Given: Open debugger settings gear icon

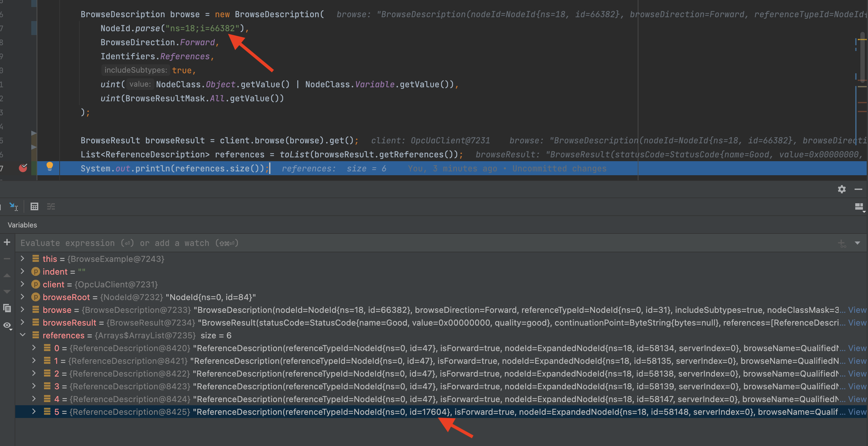Looking at the screenshot, I should point(842,189).
